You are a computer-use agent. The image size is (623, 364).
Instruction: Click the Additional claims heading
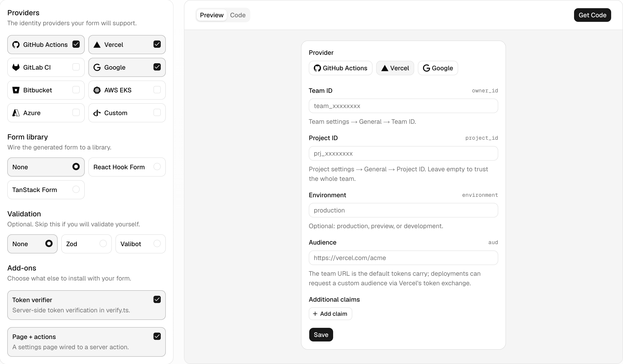tap(334, 299)
